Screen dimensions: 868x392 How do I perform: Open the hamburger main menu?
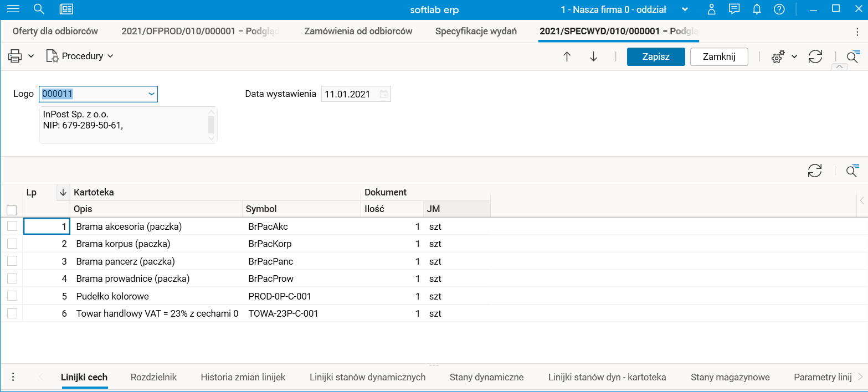pyautogui.click(x=12, y=9)
